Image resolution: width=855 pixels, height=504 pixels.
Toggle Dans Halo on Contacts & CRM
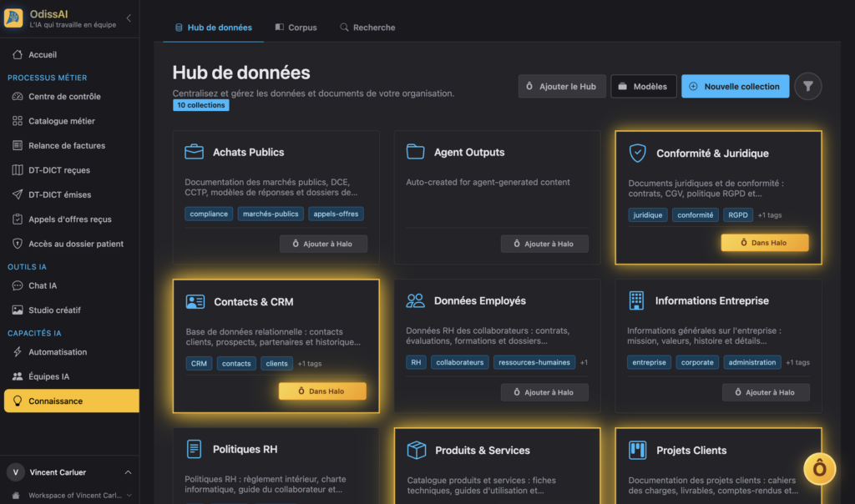click(322, 391)
